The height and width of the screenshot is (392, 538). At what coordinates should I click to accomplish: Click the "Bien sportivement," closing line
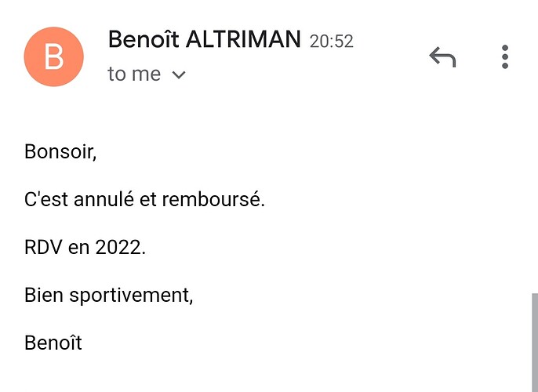click(109, 296)
